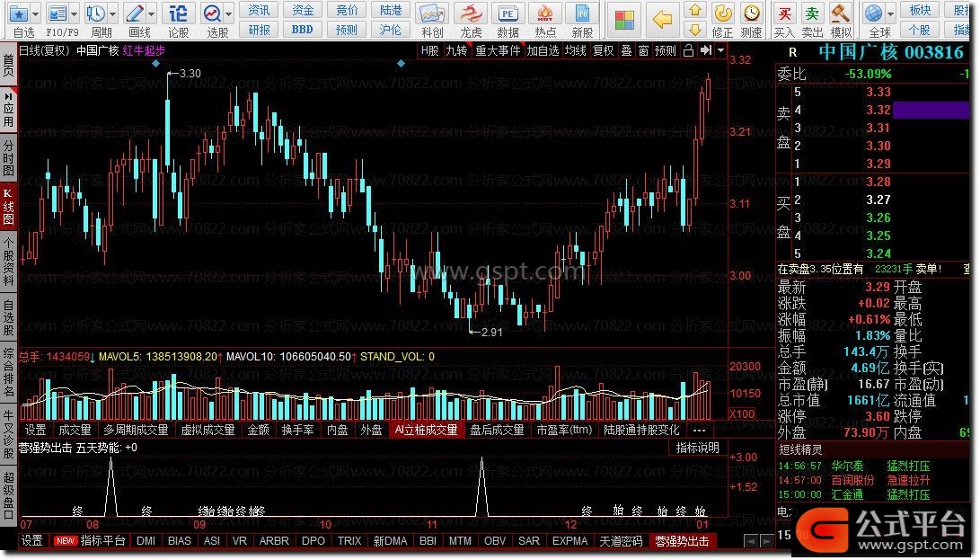
Task: Open the 热点 hot topics flame icon
Action: (545, 13)
